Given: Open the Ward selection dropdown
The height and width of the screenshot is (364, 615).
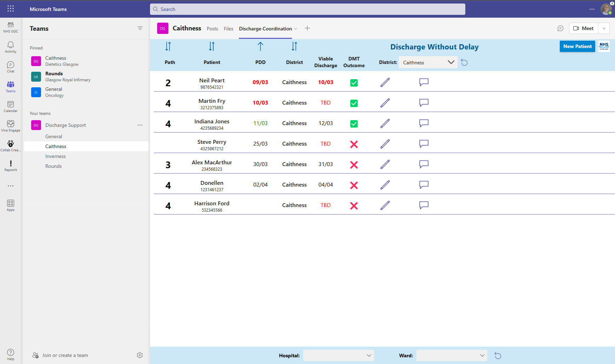Looking at the screenshot, I should 452,356.
